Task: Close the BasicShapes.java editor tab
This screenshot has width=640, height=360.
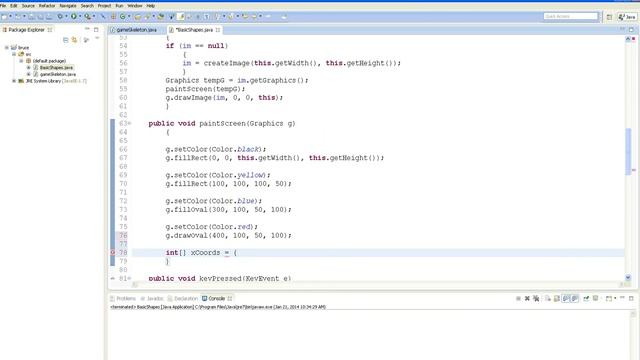Action: pyautogui.click(x=218, y=30)
